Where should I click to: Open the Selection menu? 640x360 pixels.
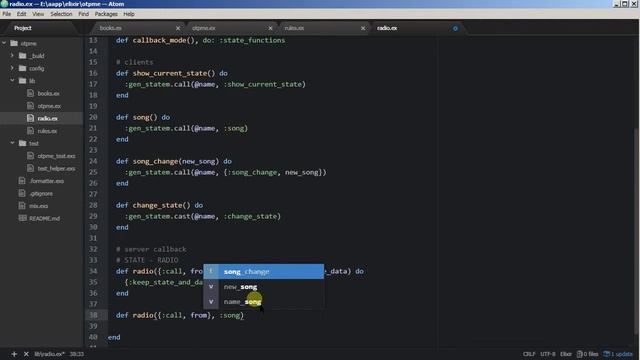pyautogui.click(x=61, y=14)
